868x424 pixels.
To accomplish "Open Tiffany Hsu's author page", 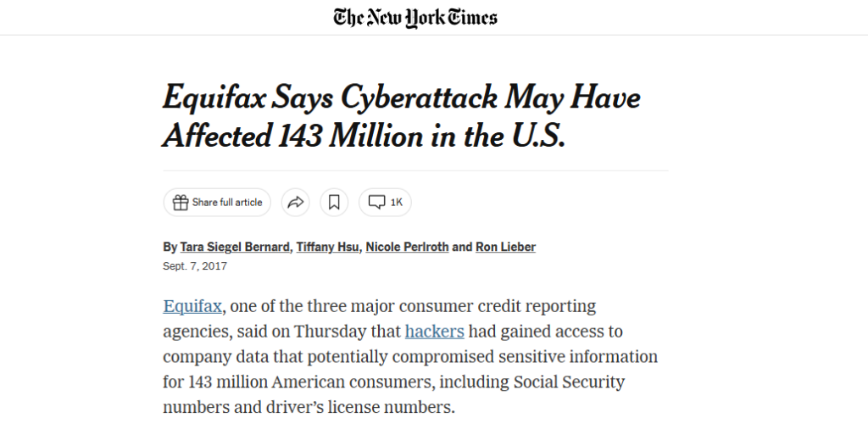I will tap(327, 248).
